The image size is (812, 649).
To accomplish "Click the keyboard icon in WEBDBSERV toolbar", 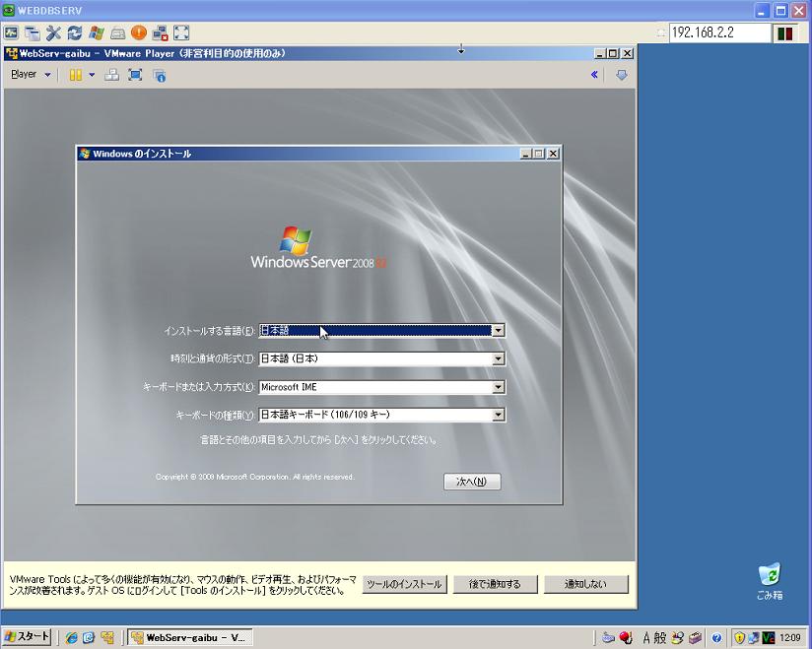I will pos(117,33).
